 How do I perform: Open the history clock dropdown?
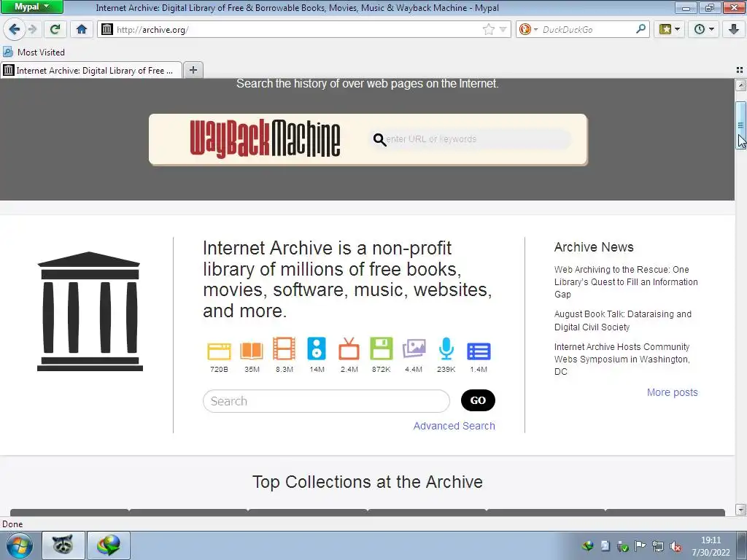(704, 29)
